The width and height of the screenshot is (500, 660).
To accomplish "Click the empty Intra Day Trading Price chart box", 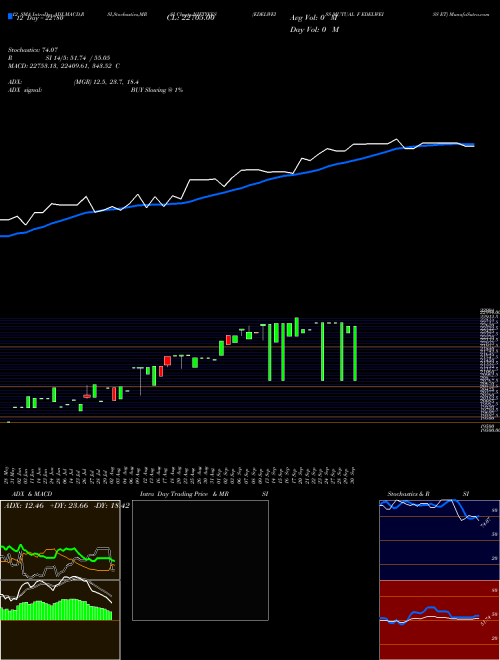I will [200, 560].
